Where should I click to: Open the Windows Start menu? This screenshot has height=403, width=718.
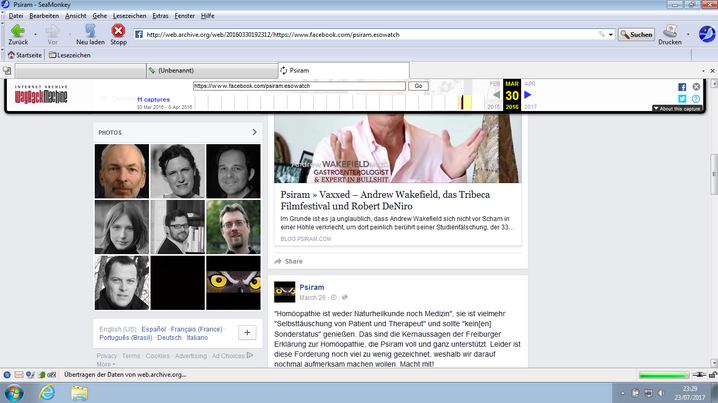[14, 393]
